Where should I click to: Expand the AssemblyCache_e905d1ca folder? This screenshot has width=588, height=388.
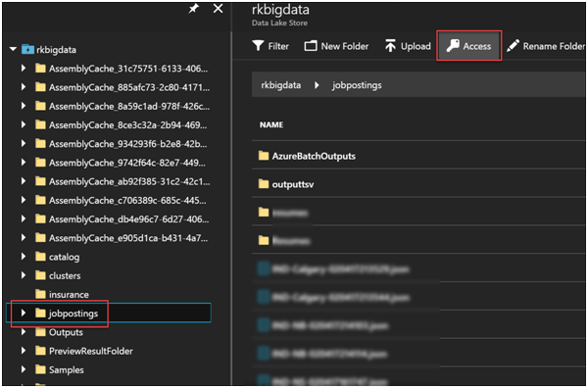(x=24, y=238)
